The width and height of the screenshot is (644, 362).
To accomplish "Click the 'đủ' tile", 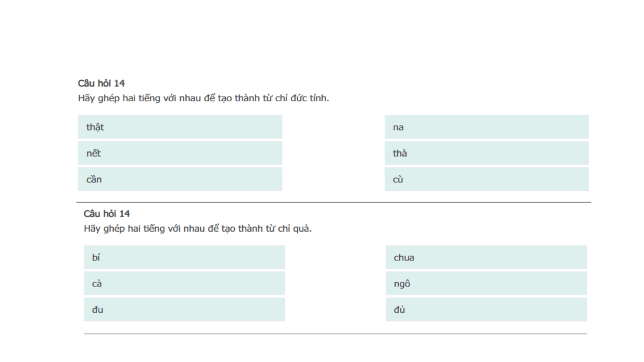I will (x=486, y=309).
